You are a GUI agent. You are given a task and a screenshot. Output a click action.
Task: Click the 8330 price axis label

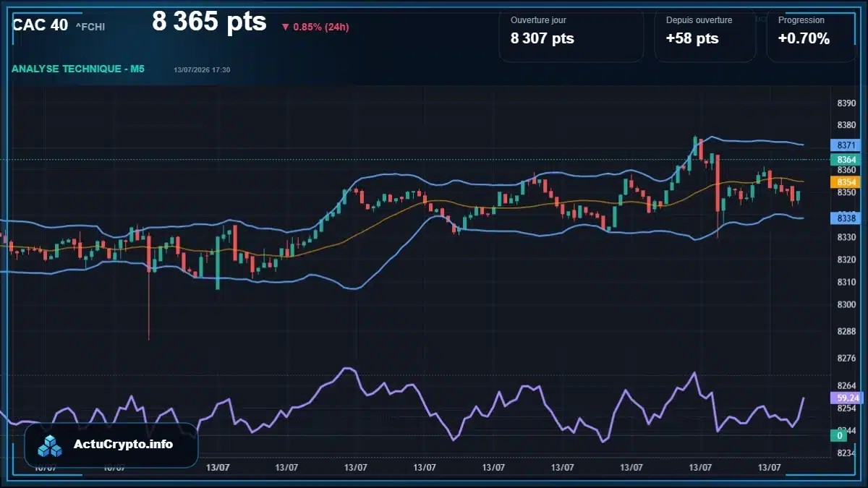pyautogui.click(x=846, y=237)
